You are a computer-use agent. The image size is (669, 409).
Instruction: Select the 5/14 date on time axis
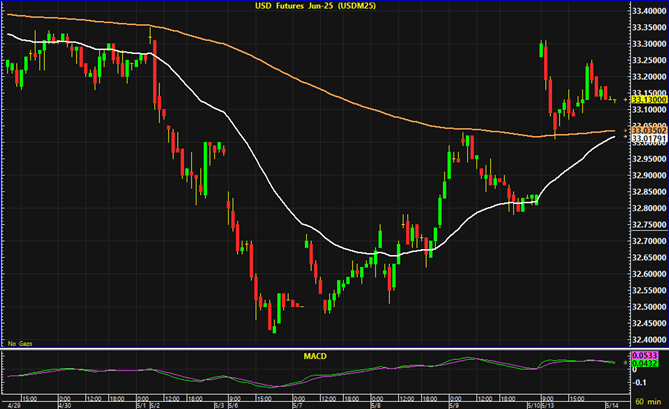pyautogui.click(x=610, y=404)
